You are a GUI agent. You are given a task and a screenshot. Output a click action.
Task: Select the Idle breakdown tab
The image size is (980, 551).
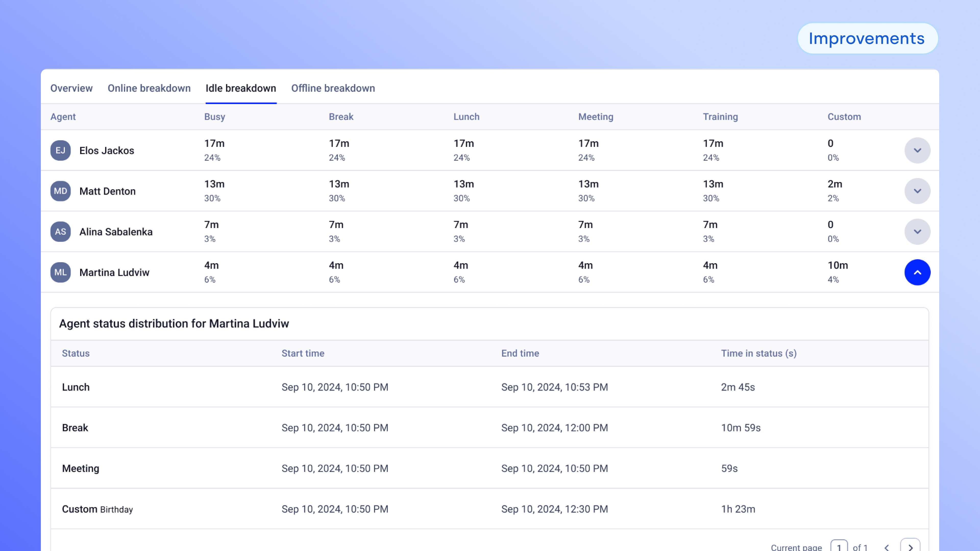pos(241,88)
